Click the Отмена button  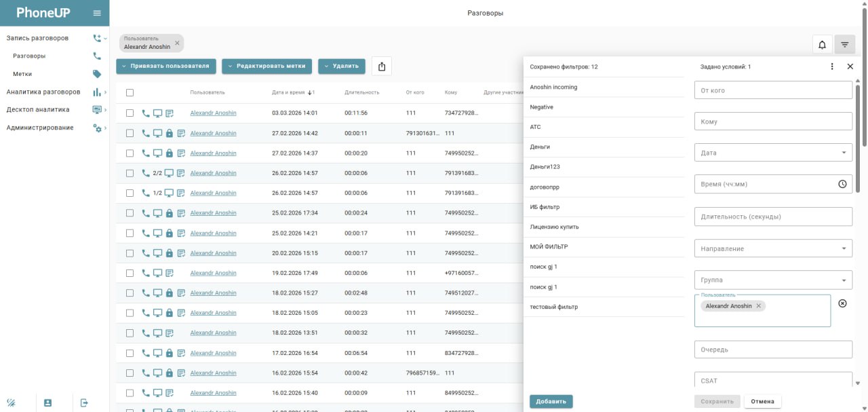tap(762, 401)
